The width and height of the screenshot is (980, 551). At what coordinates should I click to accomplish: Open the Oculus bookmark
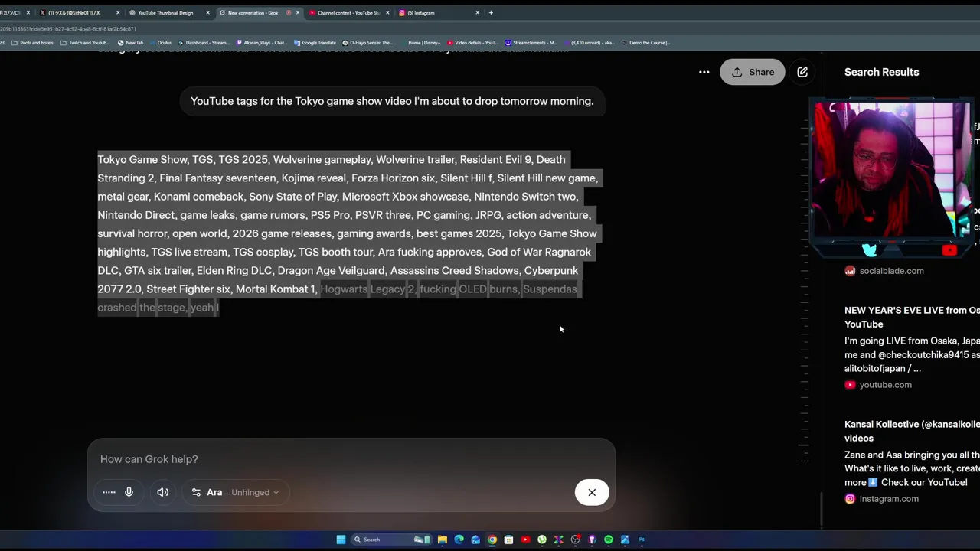pyautogui.click(x=160, y=43)
